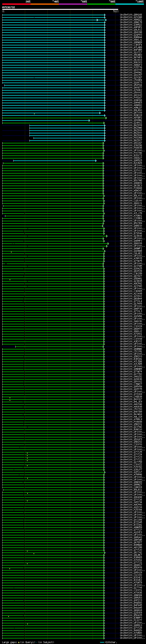Open hit UniRef100_Q8H166
The height and width of the screenshot is (644, 146).
click(131, 15)
